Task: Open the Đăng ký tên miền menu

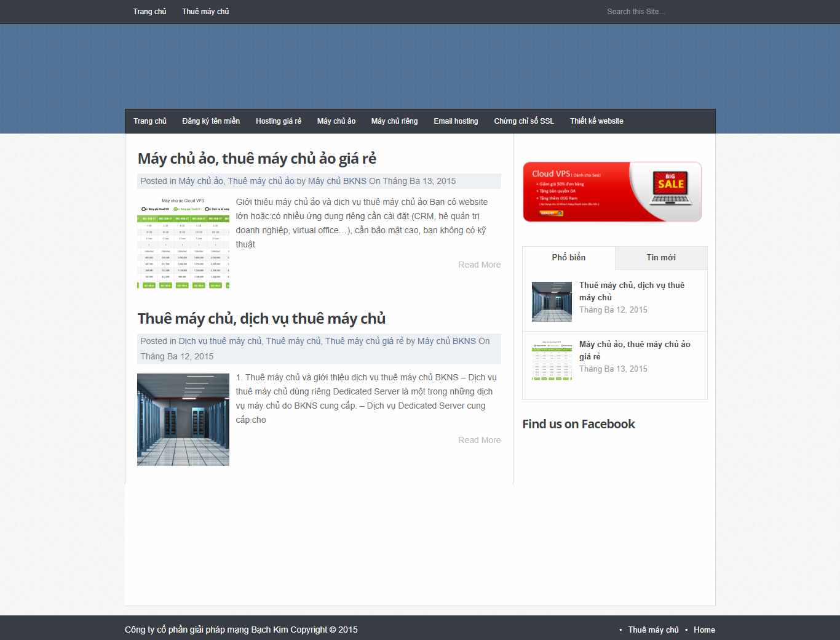Action: pos(212,121)
